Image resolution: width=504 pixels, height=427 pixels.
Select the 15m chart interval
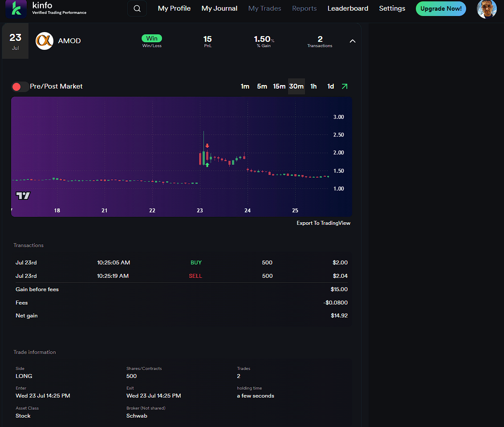coord(279,86)
